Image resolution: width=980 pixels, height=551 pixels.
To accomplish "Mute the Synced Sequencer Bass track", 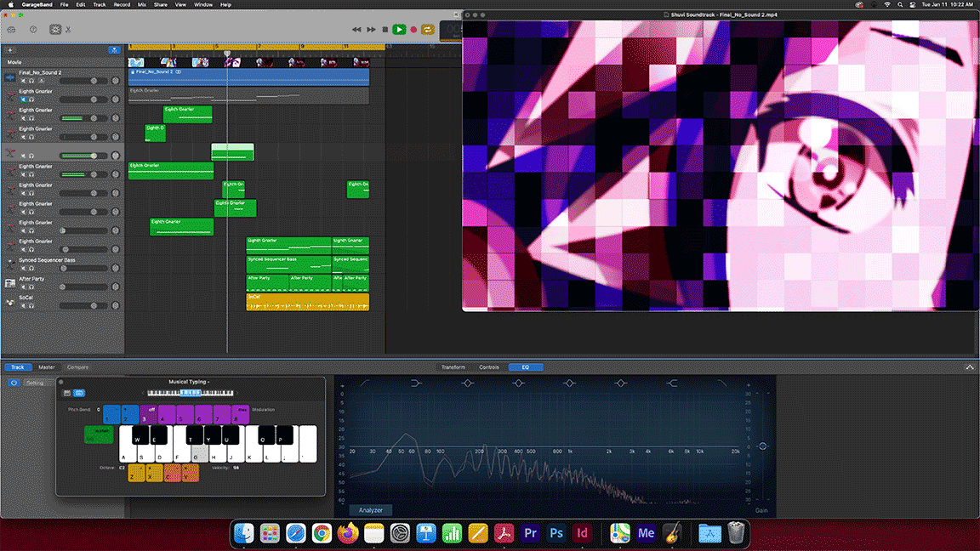I will pyautogui.click(x=23, y=268).
